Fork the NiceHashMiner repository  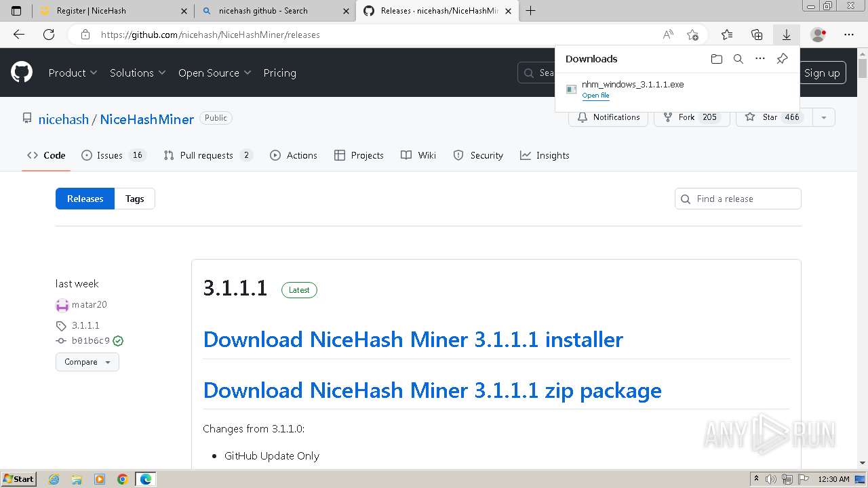691,117
